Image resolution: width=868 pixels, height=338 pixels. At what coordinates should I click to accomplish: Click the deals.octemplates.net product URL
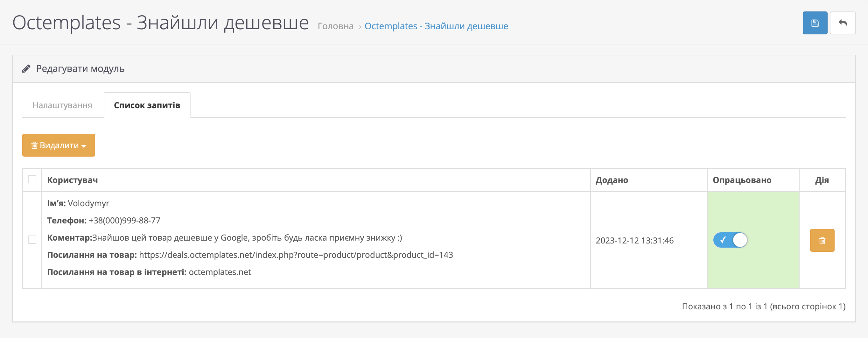click(x=296, y=255)
